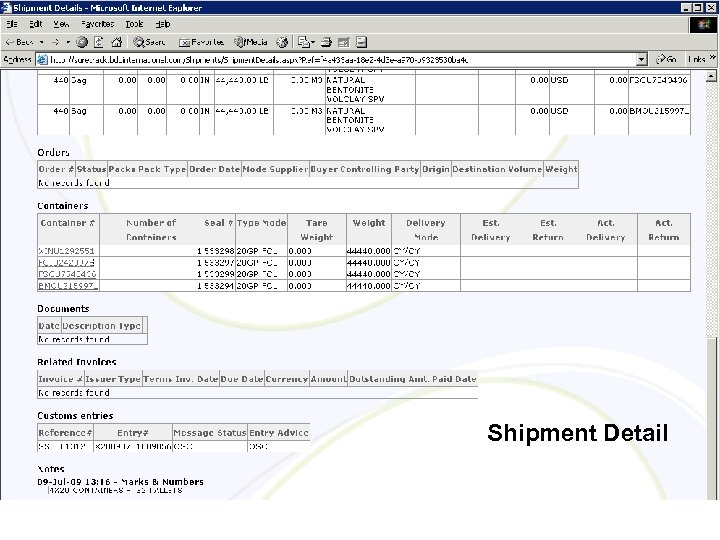The height and width of the screenshot is (540, 720).
Task: Open the container link with seal 553299
Action: [x=68, y=274]
